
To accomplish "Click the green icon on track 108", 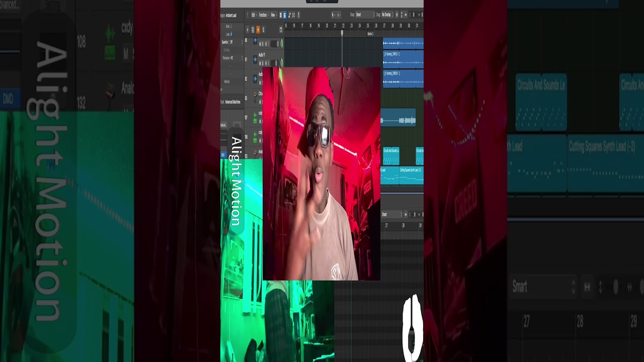I will pyautogui.click(x=255, y=137).
